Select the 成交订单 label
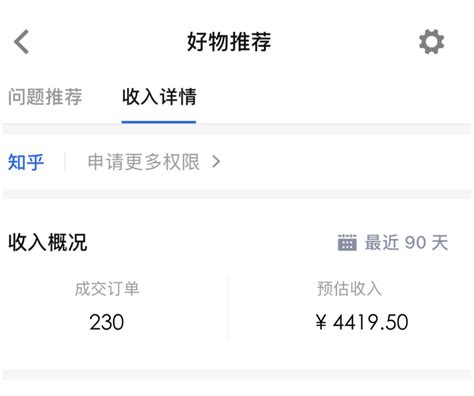This screenshot has width=474, height=396. click(107, 289)
